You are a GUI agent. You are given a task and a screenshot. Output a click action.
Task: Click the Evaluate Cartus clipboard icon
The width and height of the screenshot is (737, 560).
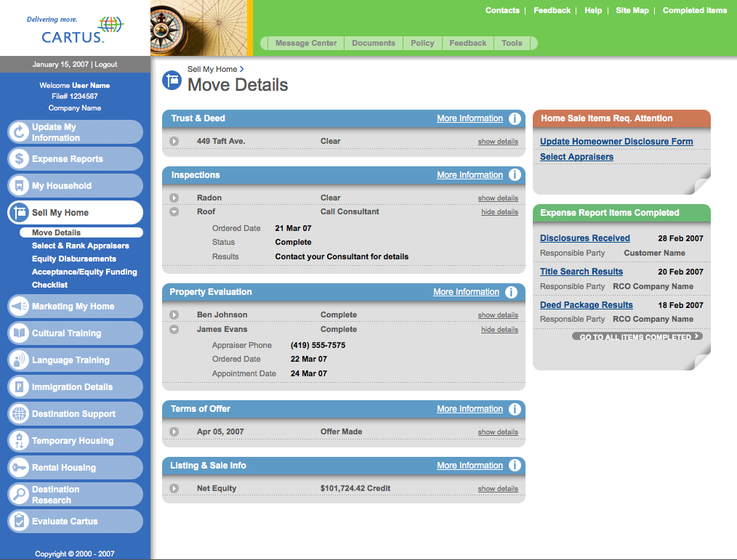click(20, 521)
